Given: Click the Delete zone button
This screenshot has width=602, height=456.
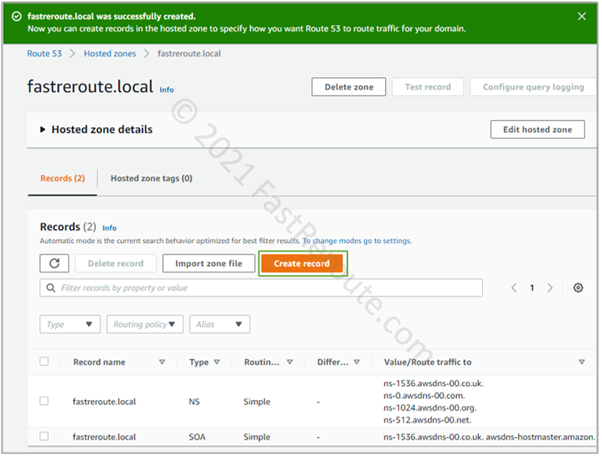Looking at the screenshot, I should 349,87.
